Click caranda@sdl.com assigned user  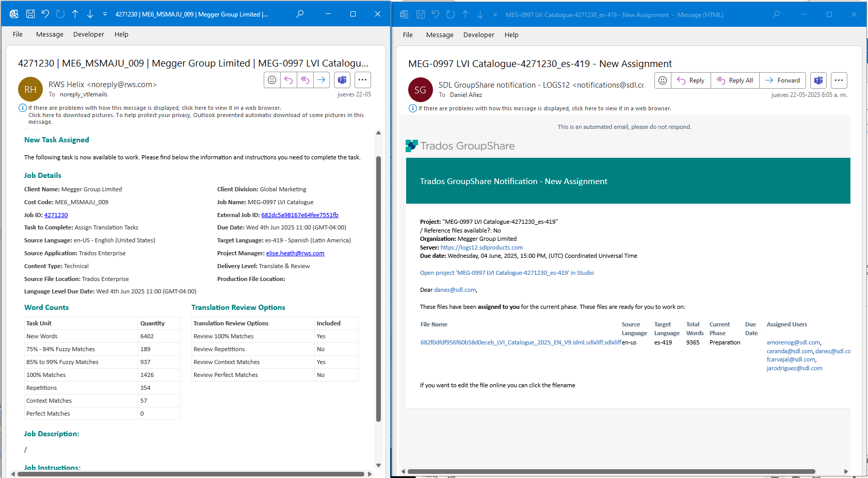790,351
